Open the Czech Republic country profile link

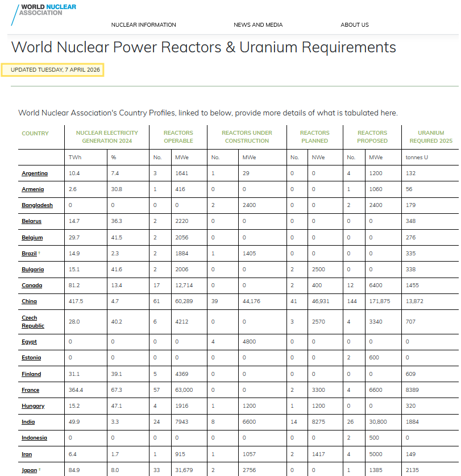tap(33, 322)
